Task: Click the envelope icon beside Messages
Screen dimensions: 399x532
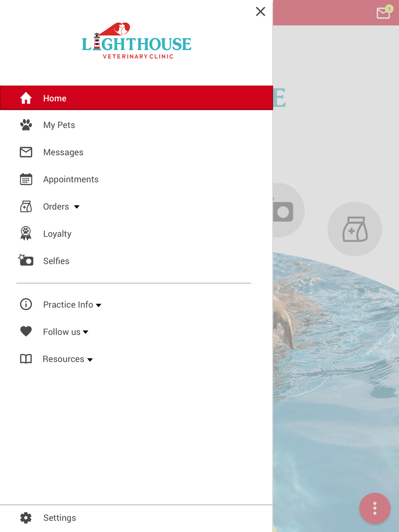Action: (26, 152)
